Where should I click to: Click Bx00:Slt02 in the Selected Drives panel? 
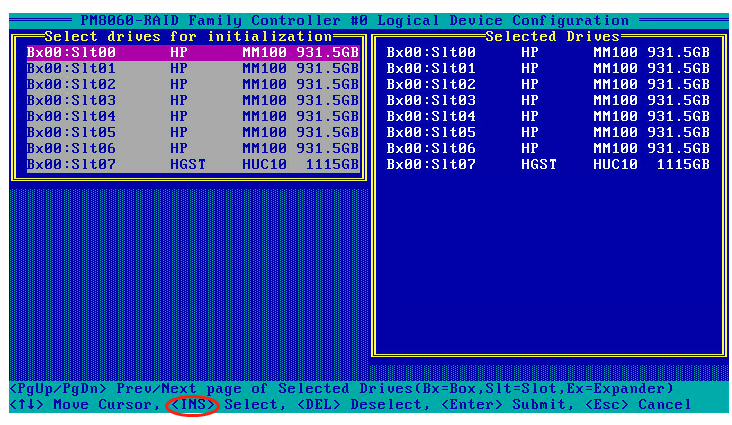tap(548, 84)
